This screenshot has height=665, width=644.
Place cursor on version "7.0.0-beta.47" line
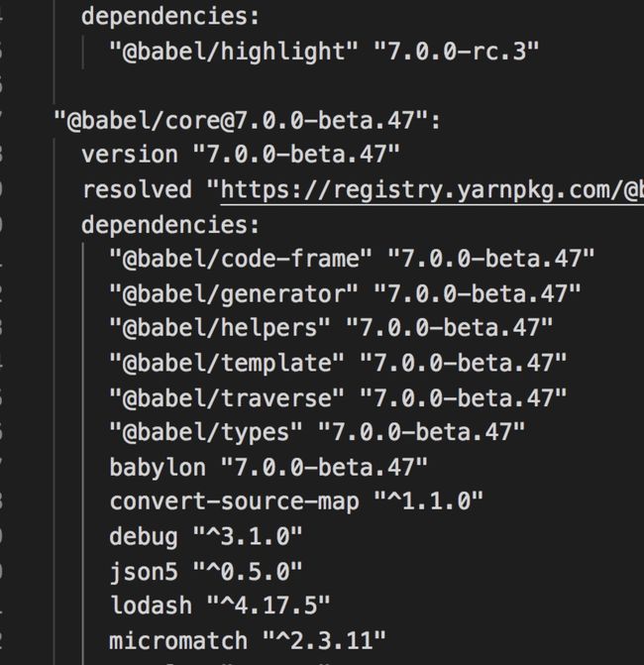[241, 155]
